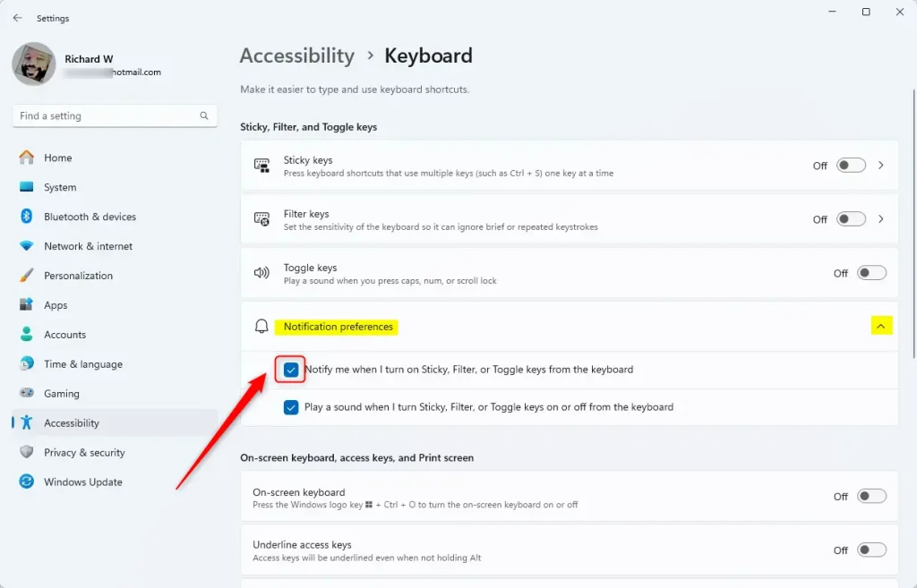Viewport: 917px width, 588px height.
Task: Open Sticky keys details chevron
Action: pyautogui.click(x=881, y=166)
